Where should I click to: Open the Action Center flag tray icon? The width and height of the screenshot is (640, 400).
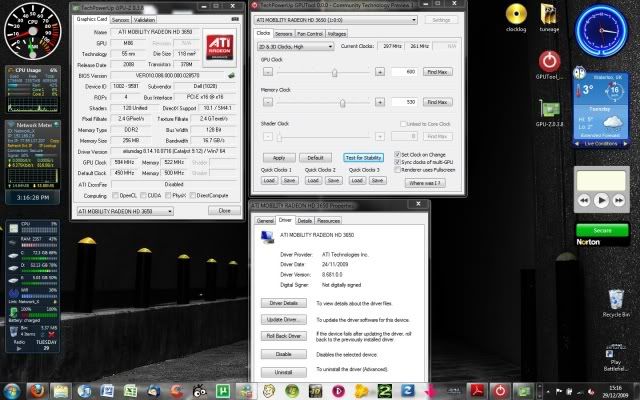tap(559, 391)
